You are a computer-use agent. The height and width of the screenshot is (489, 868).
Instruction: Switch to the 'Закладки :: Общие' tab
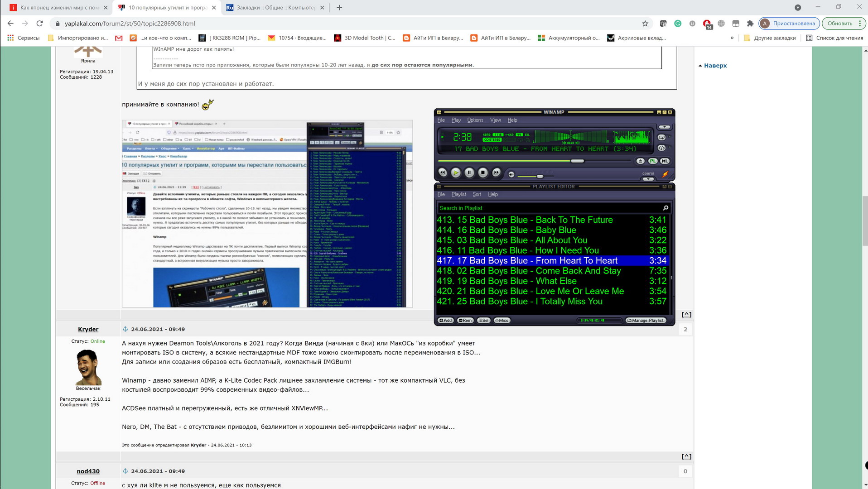[275, 8]
